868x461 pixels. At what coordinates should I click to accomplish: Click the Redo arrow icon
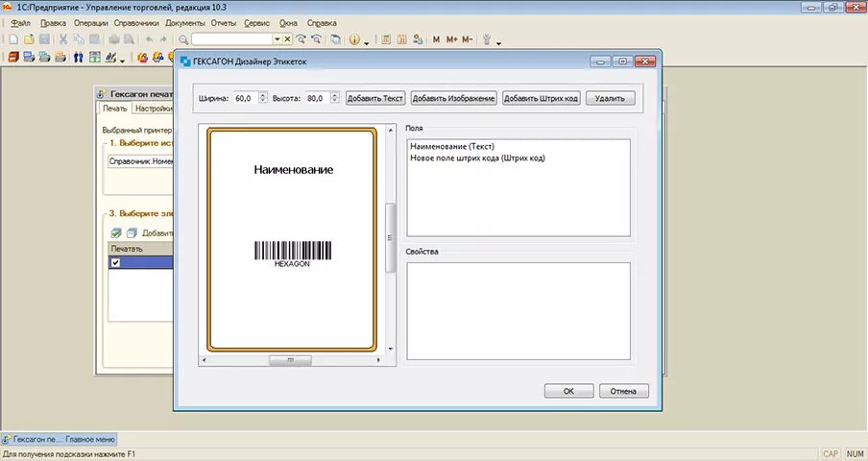pyautogui.click(x=163, y=39)
